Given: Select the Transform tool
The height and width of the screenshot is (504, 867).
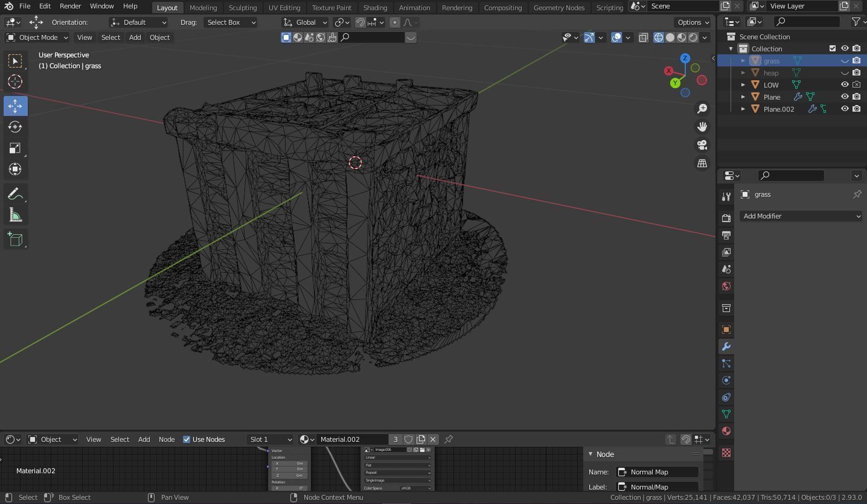Looking at the screenshot, I should [x=15, y=169].
